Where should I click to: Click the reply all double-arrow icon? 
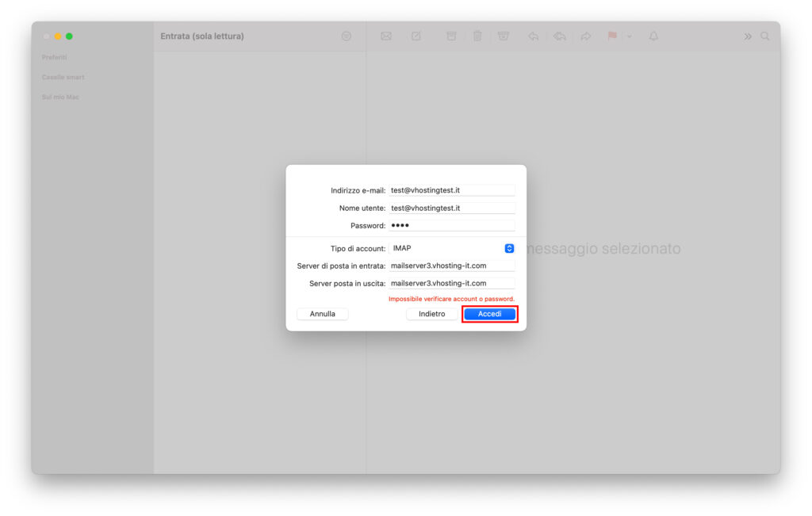[x=559, y=36]
